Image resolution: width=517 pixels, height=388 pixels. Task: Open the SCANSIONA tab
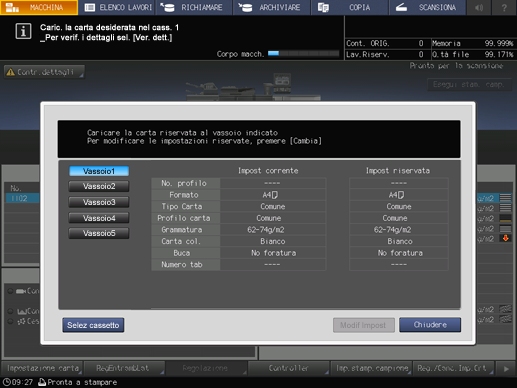[x=427, y=7]
